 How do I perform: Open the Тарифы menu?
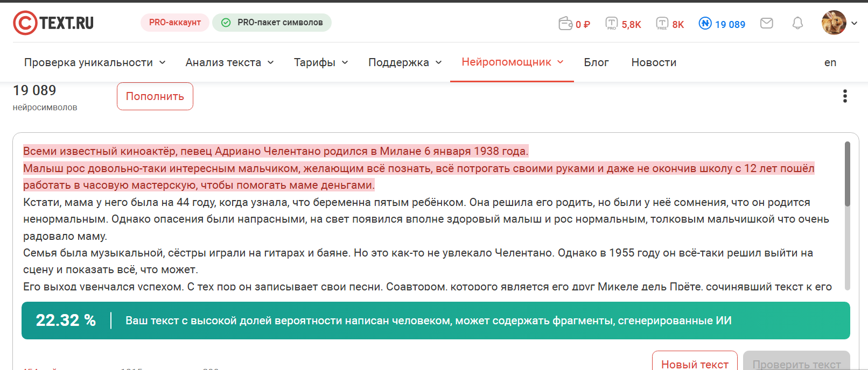coord(321,62)
